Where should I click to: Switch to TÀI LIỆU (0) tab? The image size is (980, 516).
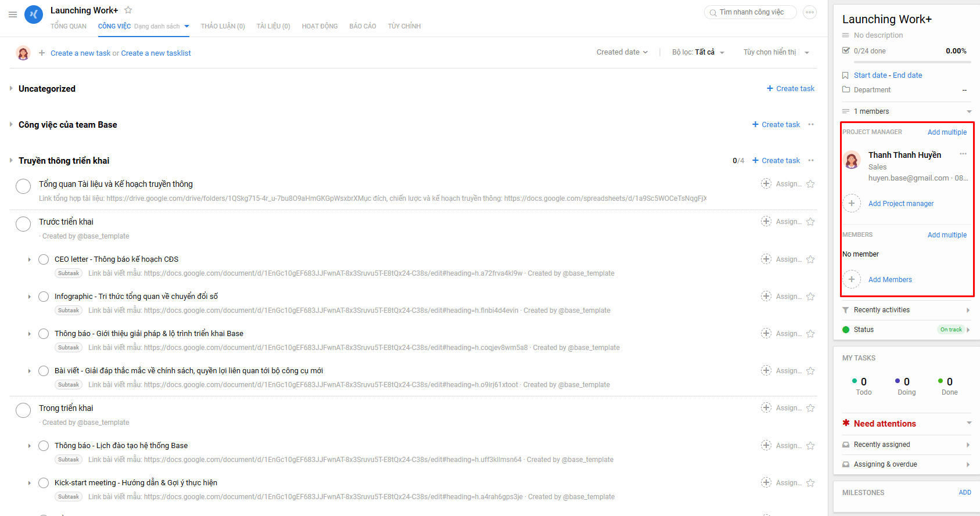(274, 26)
